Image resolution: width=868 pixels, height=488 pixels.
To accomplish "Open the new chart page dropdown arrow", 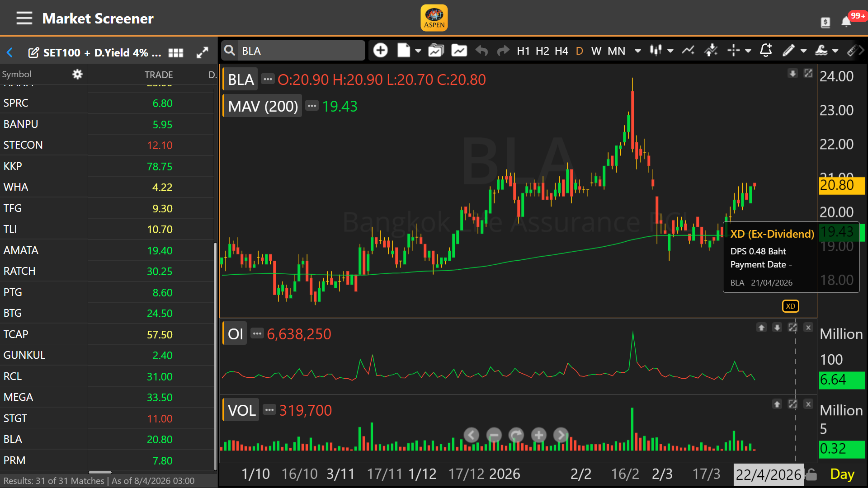I will [418, 51].
